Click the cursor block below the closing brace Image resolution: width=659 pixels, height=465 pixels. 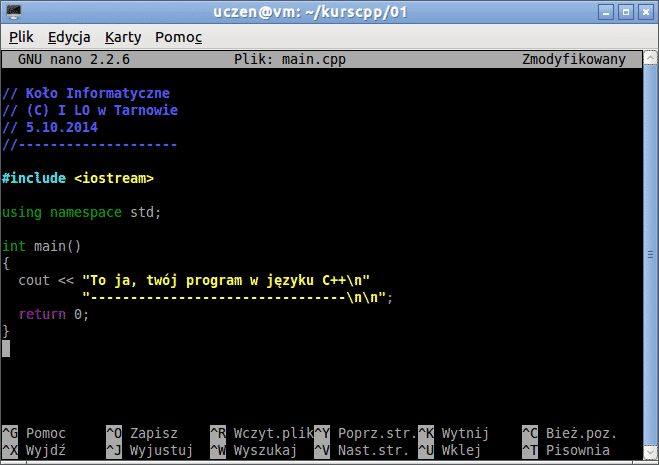pyautogui.click(x=6, y=348)
